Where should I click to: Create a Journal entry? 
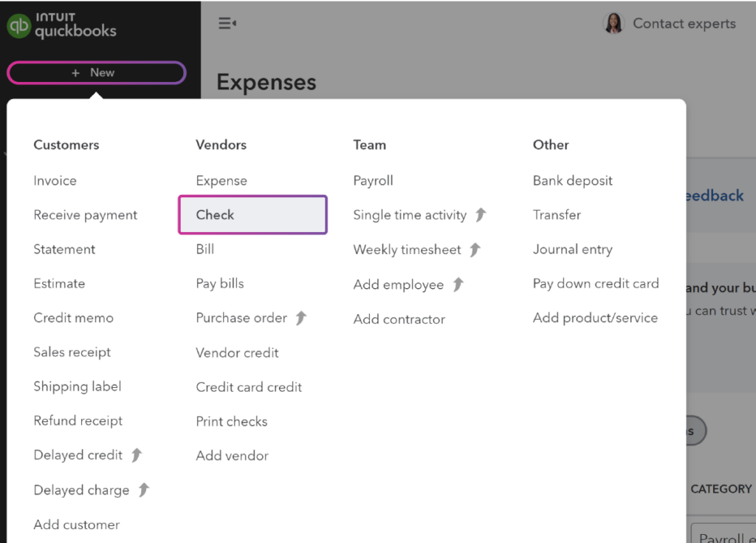point(572,249)
